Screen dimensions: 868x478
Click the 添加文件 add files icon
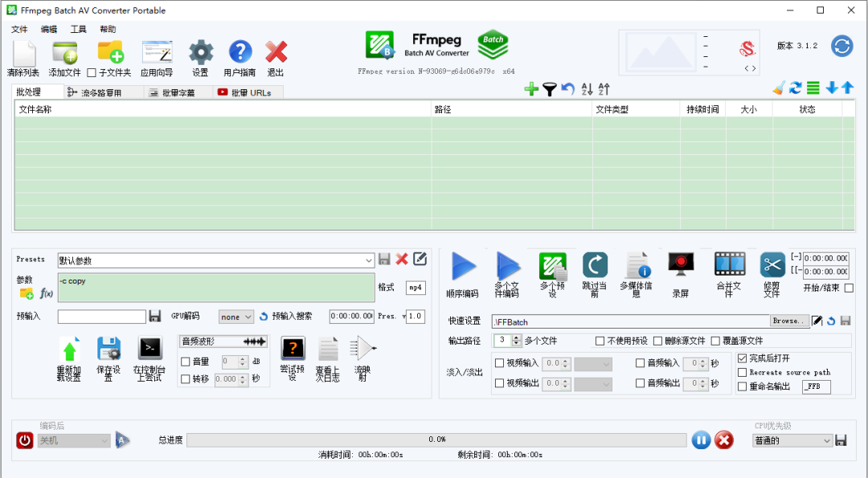tap(64, 54)
